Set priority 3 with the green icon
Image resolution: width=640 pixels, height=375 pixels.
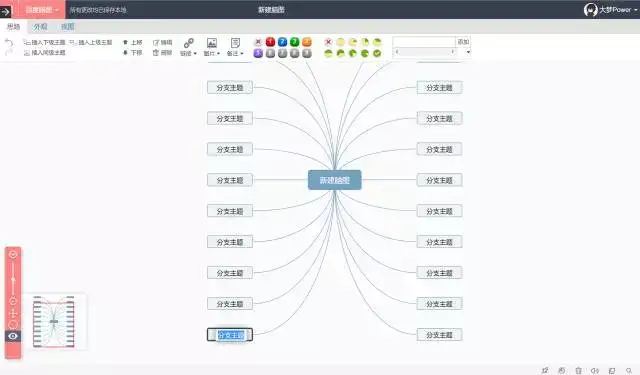tap(295, 42)
